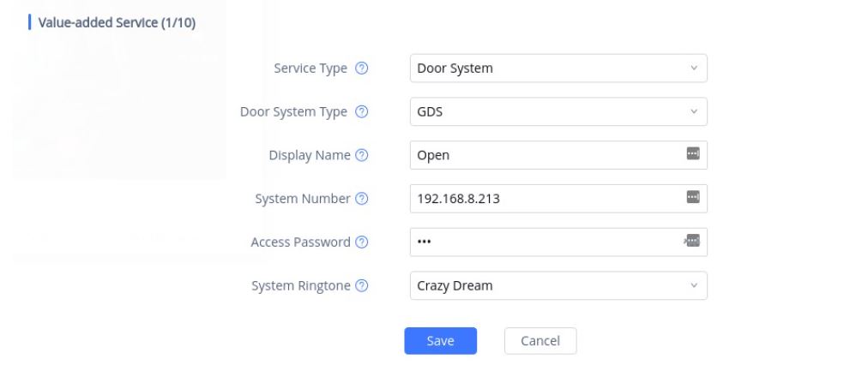Click the Display Name field containing Open
The height and width of the screenshot is (371, 868).
click(x=545, y=155)
